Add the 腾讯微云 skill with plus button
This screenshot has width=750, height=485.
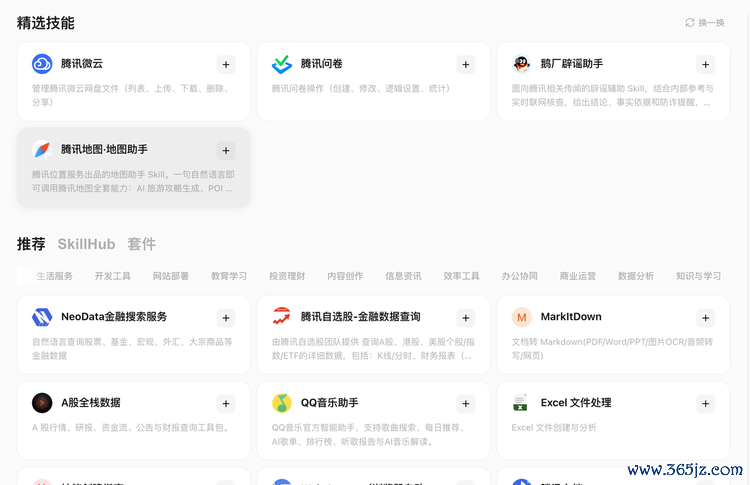pos(226,65)
